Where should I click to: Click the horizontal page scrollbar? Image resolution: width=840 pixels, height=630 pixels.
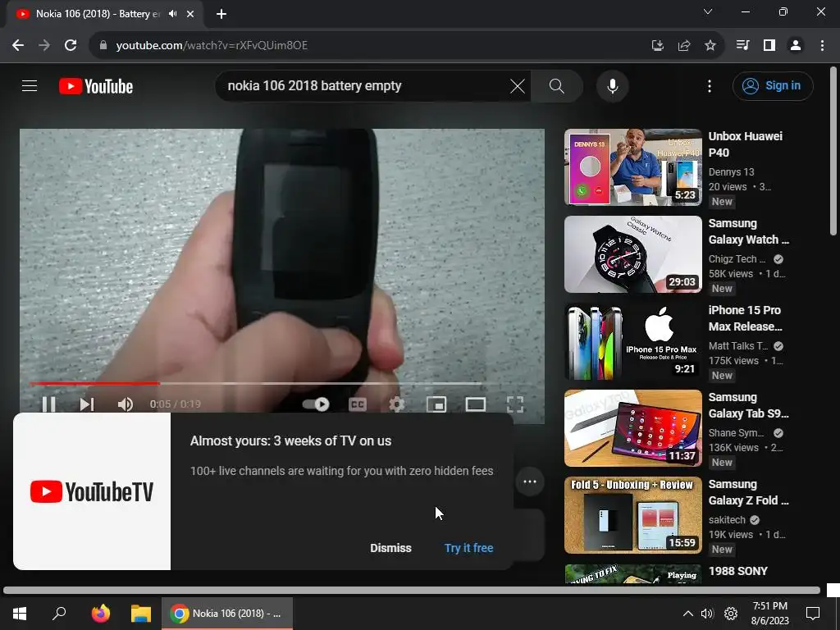coord(412,591)
